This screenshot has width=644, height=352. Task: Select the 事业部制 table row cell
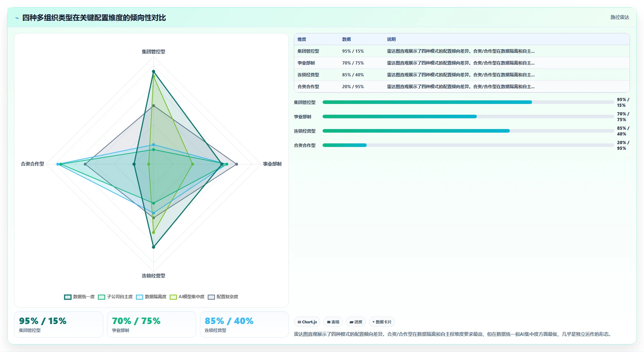(306, 63)
